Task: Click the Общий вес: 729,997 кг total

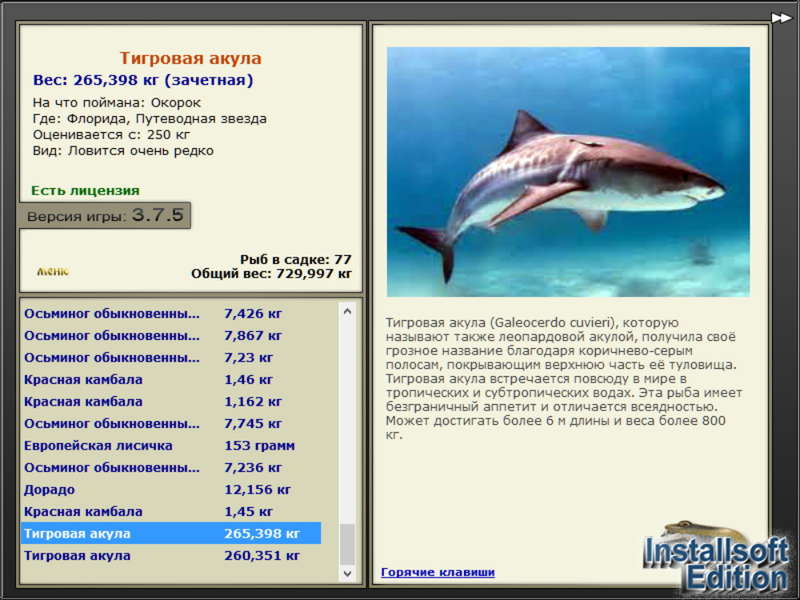Action: coord(271,274)
